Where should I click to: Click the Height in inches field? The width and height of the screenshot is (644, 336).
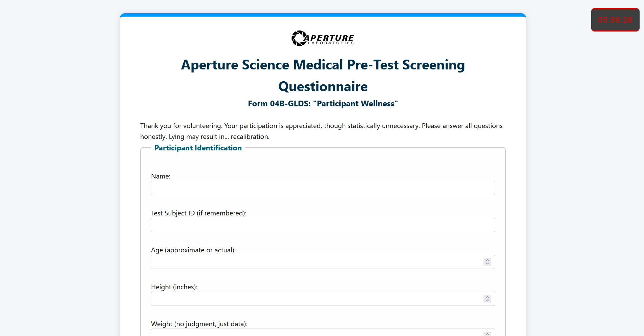(x=305, y=298)
